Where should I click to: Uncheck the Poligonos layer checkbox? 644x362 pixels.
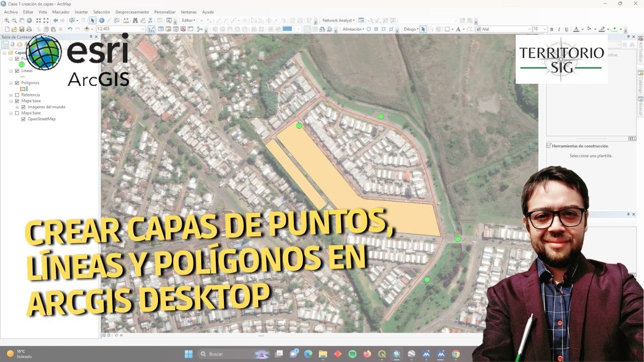coord(17,83)
